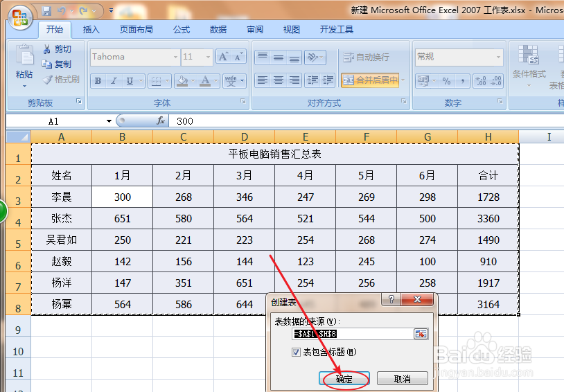Expand the paste options arrow under 粘贴
This screenshot has height=392, width=564.
(24, 86)
